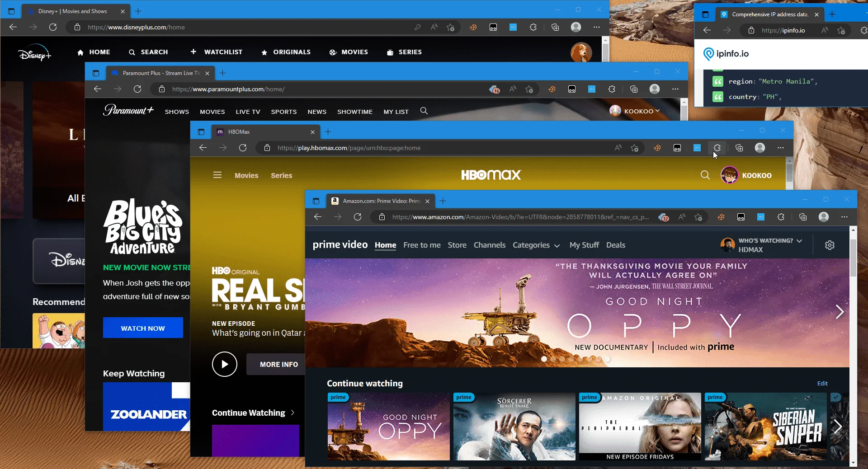Click the ipinfo.io logo
This screenshot has width=868, height=469.
(x=726, y=54)
